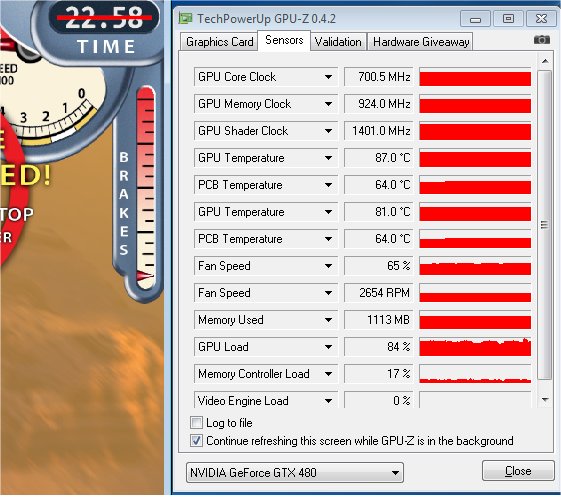Image resolution: width=561 pixels, height=497 pixels.
Task: Click scrollbar down arrow in sensor list
Action: pyautogui.click(x=545, y=400)
